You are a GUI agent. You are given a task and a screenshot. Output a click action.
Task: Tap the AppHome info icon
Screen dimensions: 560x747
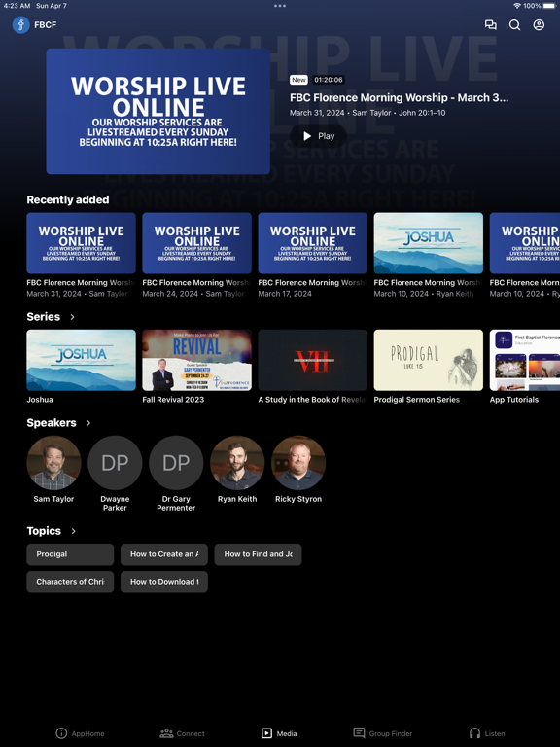61,732
